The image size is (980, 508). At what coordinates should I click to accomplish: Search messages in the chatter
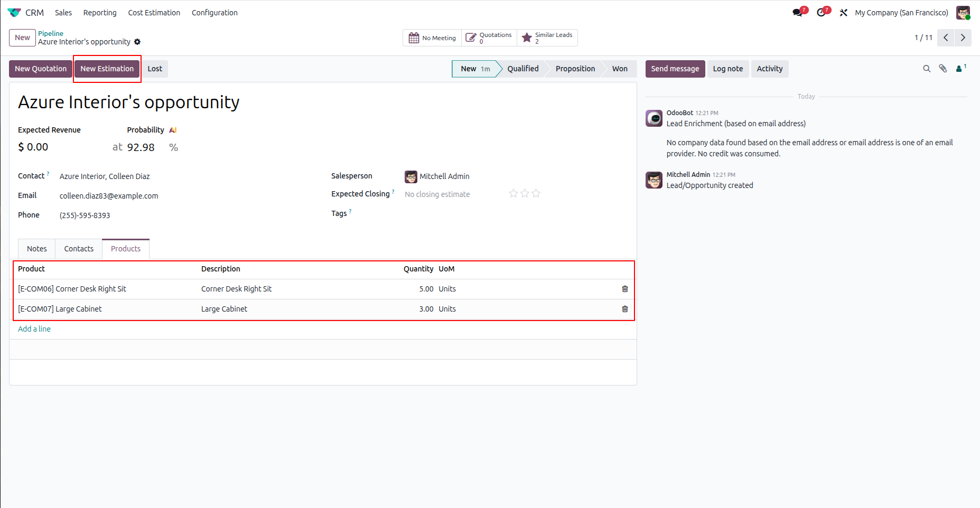(x=927, y=69)
